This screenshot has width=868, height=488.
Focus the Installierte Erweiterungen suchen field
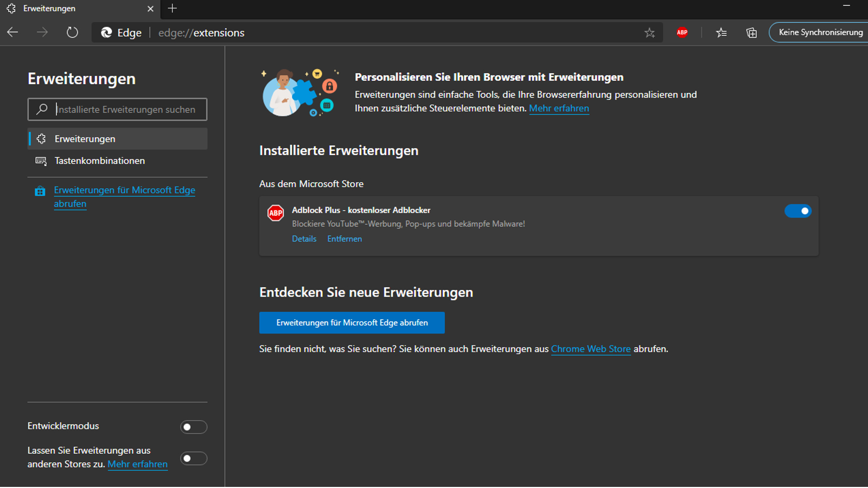click(117, 109)
